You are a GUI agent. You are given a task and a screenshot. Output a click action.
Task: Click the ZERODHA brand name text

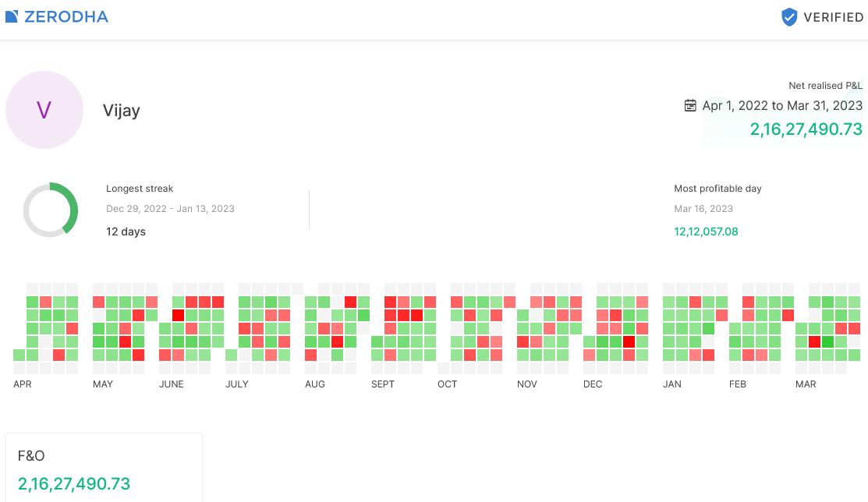click(66, 17)
